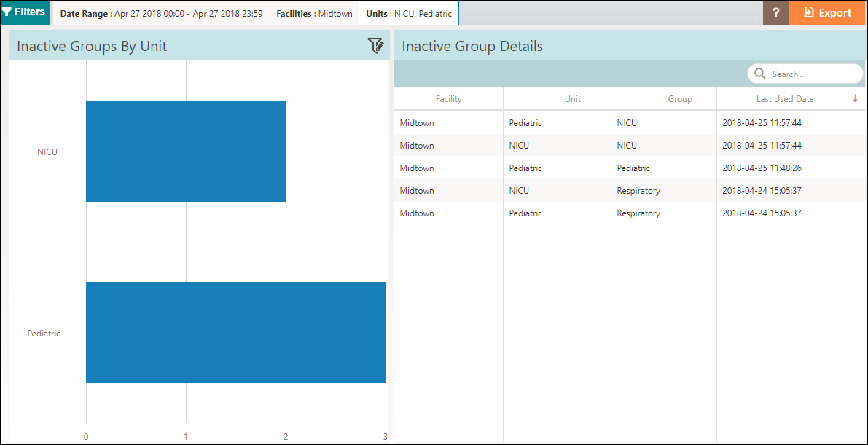Select the NICU bar in chart
Image resolution: width=868 pixels, height=445 pixels.
point(186,151)
